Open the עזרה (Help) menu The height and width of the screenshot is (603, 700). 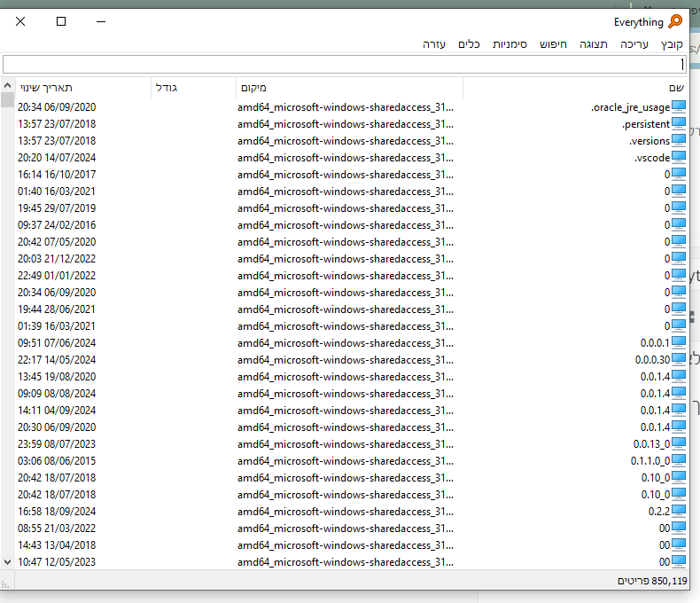click(434, 44)
